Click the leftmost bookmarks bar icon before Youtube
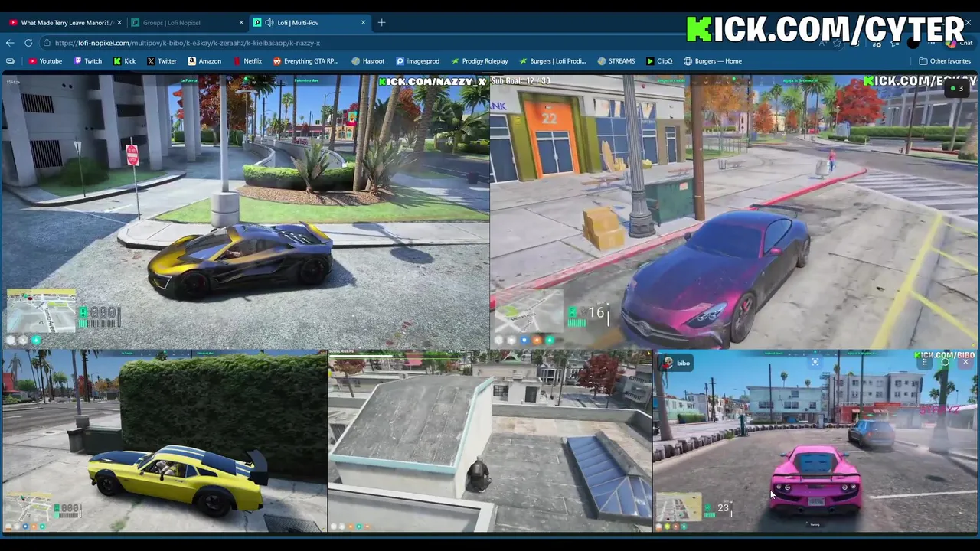The height and width of the screenshot is (551, 980). 10,61
